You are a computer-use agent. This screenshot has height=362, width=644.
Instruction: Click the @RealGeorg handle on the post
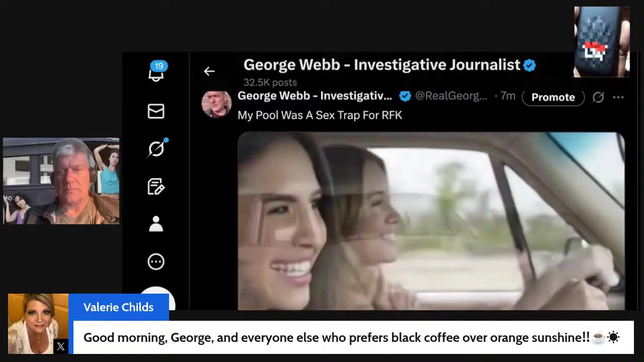pos(451,96)
